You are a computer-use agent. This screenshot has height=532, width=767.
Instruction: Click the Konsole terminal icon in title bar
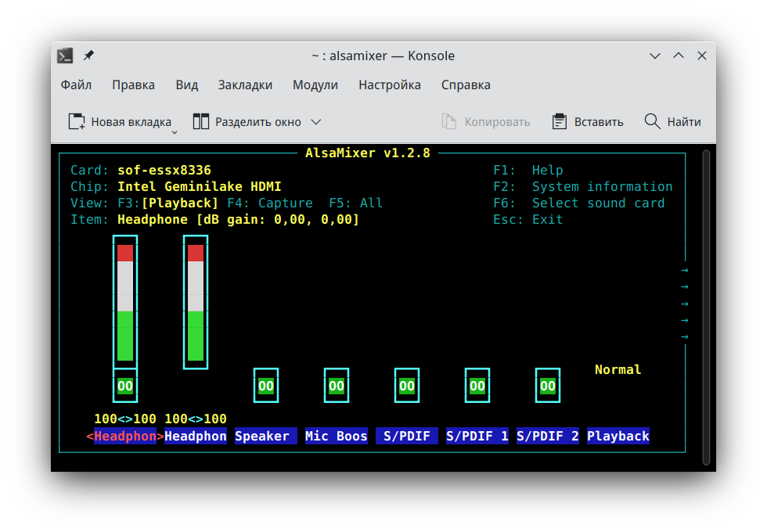point(66,56)
